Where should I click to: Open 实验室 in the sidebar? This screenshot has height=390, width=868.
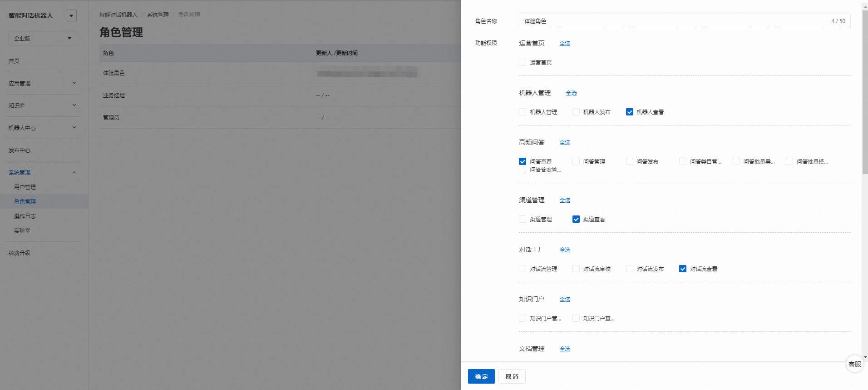point(22,230)
